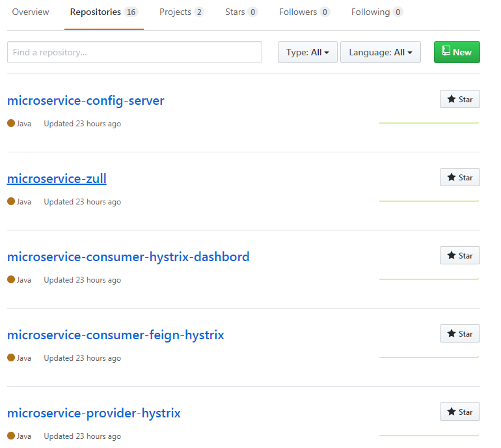This screenshot has height=448, width=501.
Task: Open microservice-config-server repository link
Action: coord(85,101)
